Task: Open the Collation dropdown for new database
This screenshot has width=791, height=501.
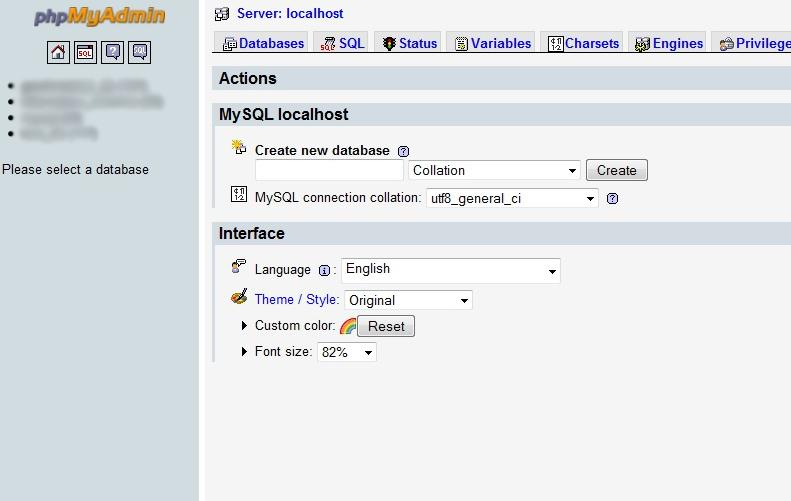Action: pos(494,171)
